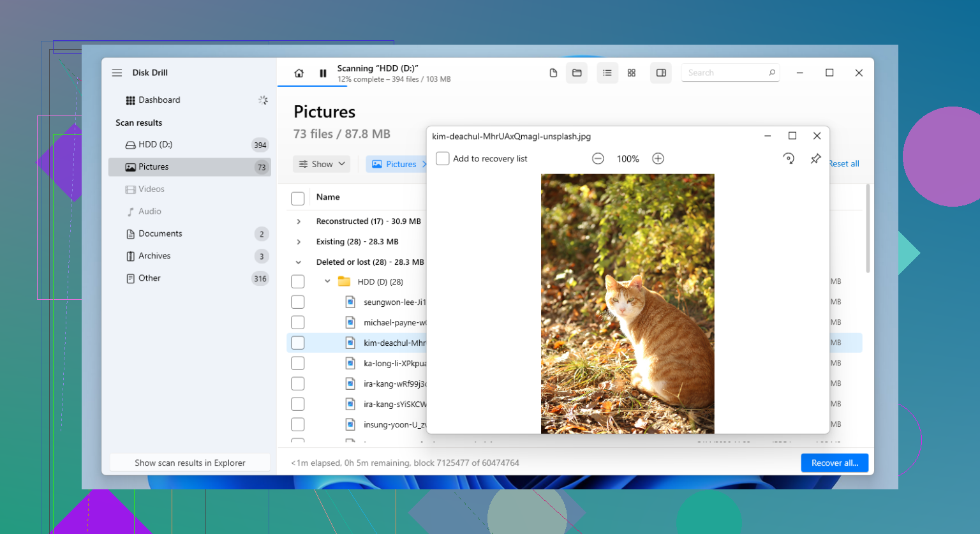Click the michael-payne file icon
Viewport: 980px width, 534px height.
tap(350, 322)
